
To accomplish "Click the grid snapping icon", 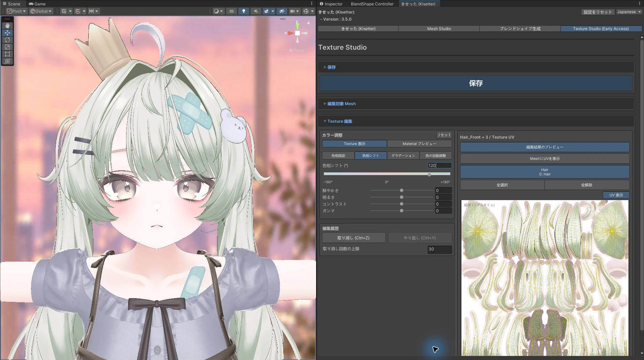I will click(x=78, y=11).
